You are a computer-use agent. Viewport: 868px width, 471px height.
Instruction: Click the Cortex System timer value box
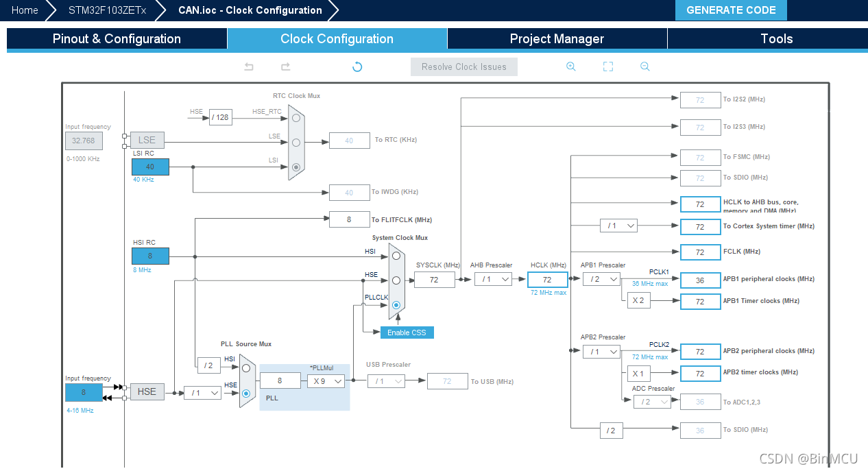700,226
